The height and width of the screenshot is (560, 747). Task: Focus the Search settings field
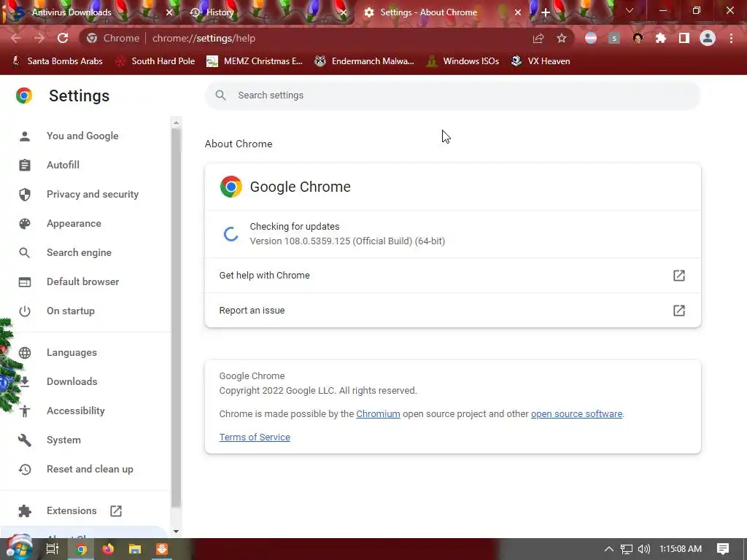452,96
